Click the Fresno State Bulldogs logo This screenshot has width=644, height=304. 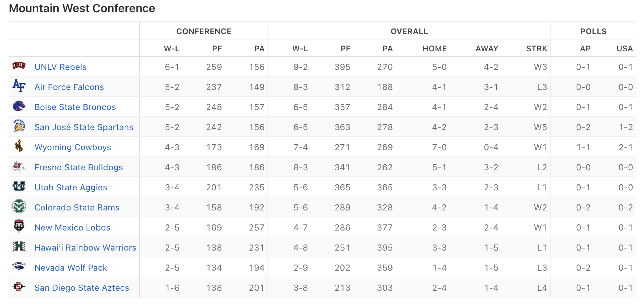click(x=19, y=166)
